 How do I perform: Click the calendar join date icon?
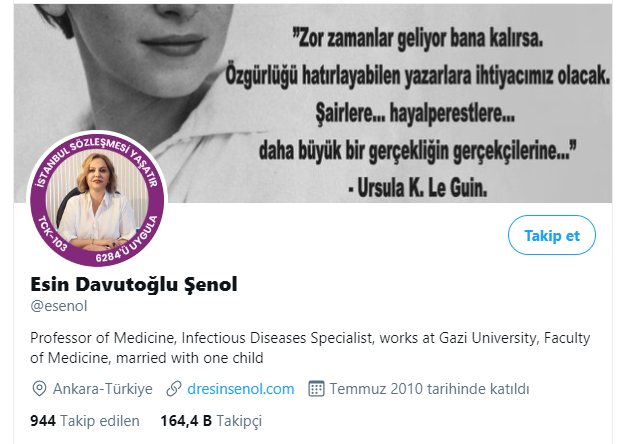click(316, 389)
